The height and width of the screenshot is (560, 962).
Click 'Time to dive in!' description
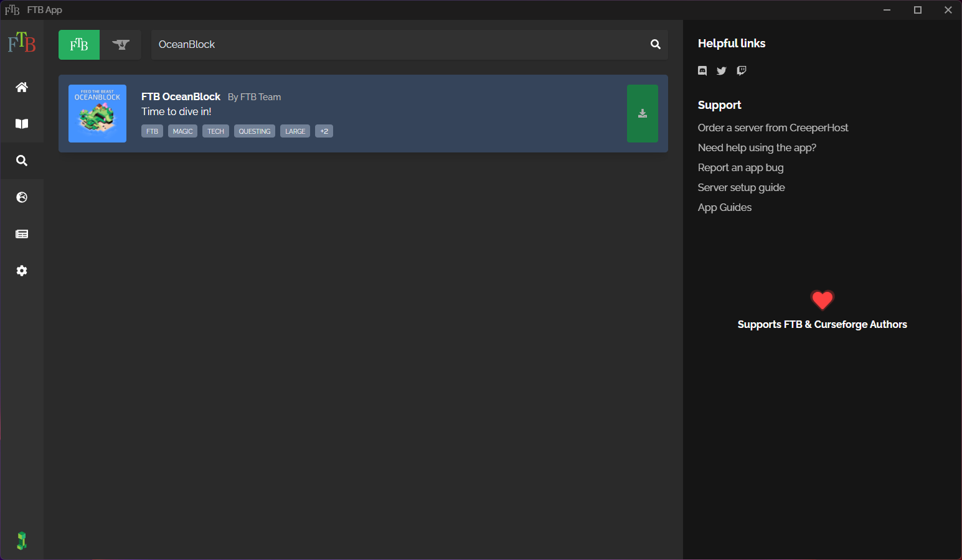click(176, 111)
